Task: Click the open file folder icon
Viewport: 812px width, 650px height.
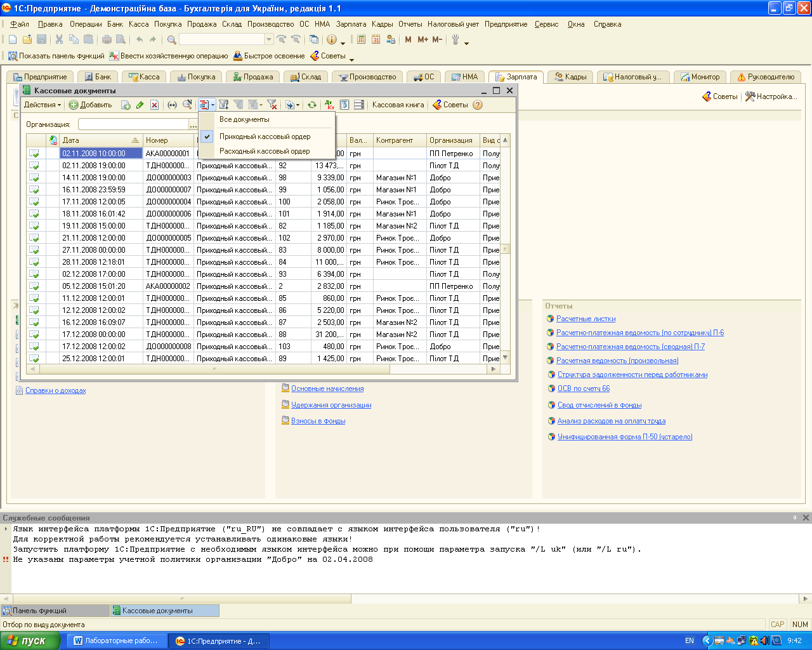Action: coord(27,39)
